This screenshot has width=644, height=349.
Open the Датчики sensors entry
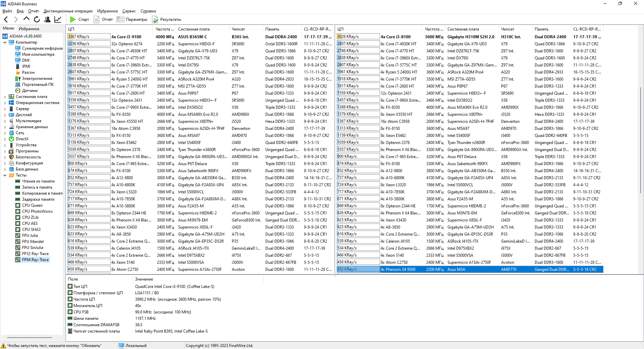(26, 91)
